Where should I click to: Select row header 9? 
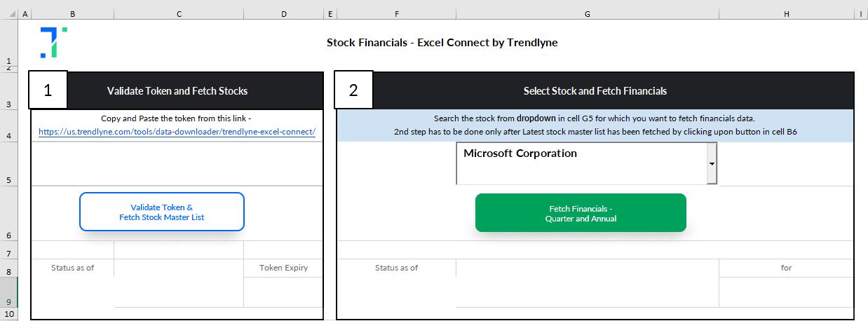[8, 292]
